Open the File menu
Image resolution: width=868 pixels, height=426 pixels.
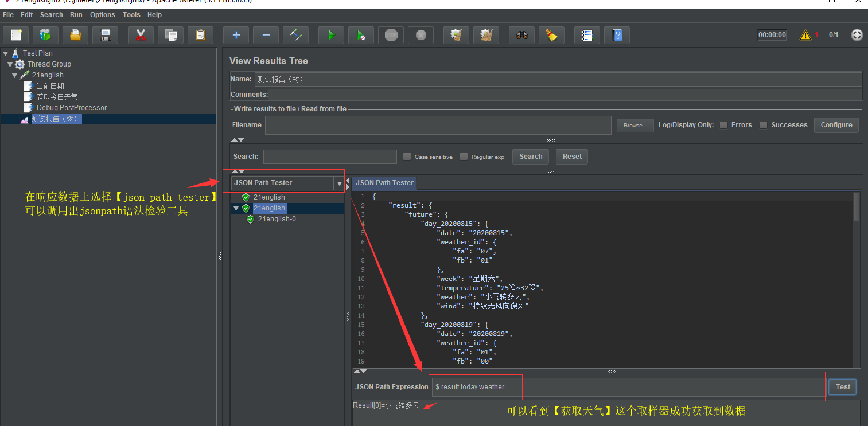click(x=8, y=15)
